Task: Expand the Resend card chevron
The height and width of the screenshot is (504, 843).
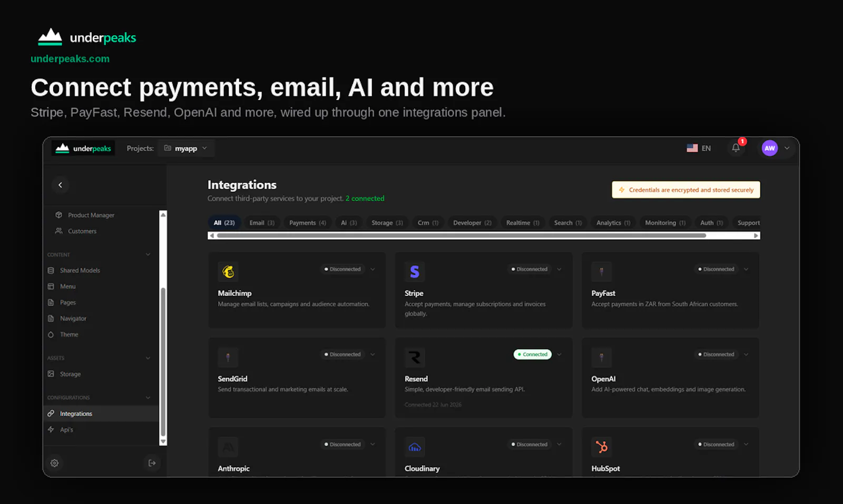Action: click(559, 354)
